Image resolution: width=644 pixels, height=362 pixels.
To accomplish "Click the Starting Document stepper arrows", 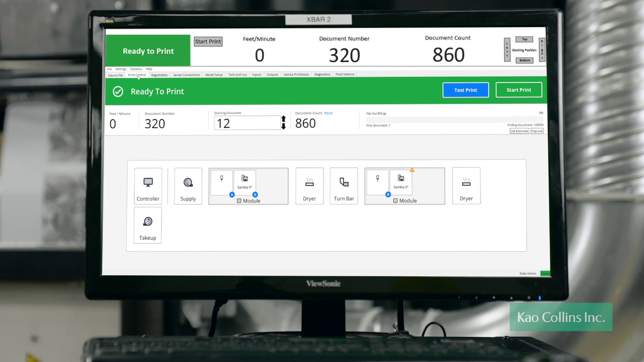I will click(x=283, y=123).
